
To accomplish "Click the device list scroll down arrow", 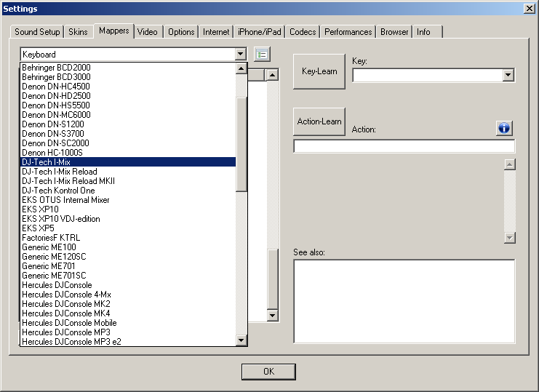I will click(x=241, y=340).
